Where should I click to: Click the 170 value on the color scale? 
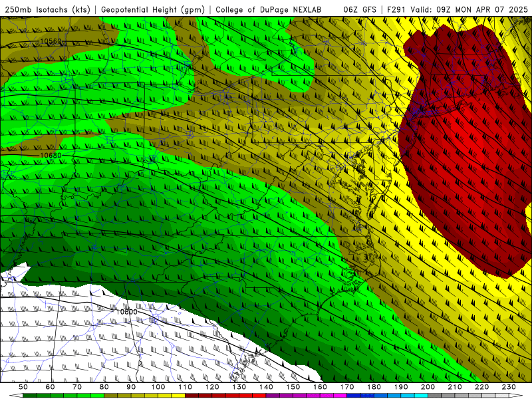(x=347, y=387)
